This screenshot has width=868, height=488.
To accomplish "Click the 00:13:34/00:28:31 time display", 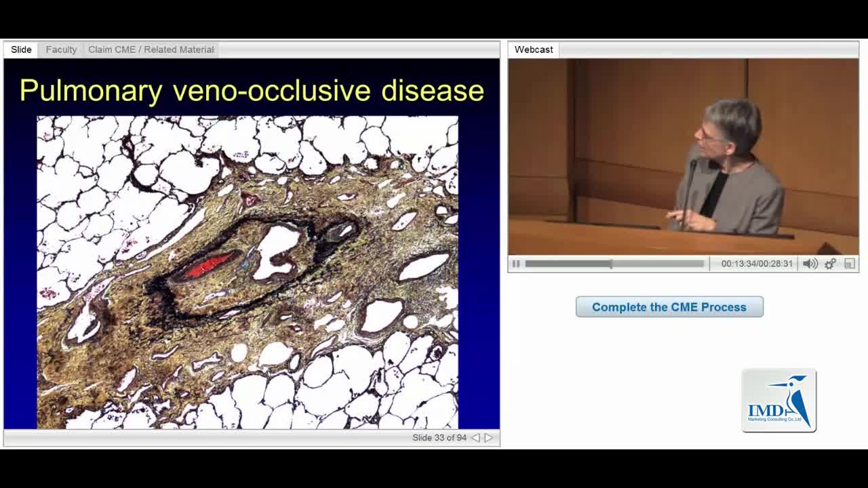I will 756,264.
